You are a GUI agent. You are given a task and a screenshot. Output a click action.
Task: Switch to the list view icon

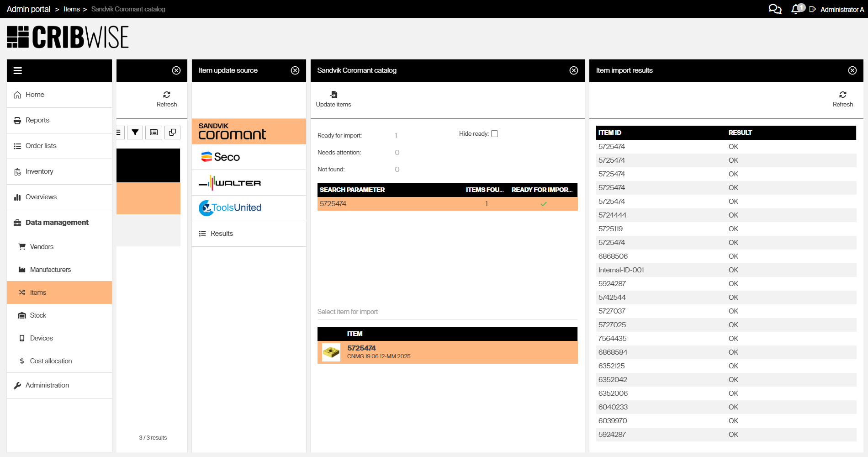click(x=154, y=133)
